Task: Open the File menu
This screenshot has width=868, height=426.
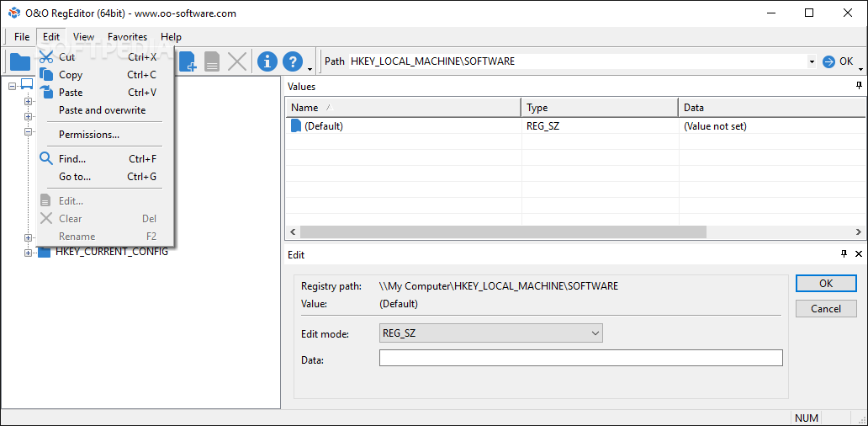Action: pos(22,37)
